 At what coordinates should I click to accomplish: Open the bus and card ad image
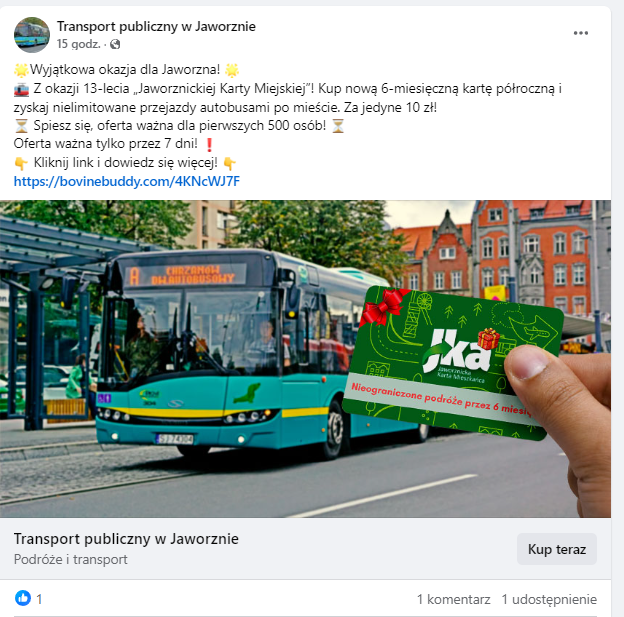click(x=305, y=359)
